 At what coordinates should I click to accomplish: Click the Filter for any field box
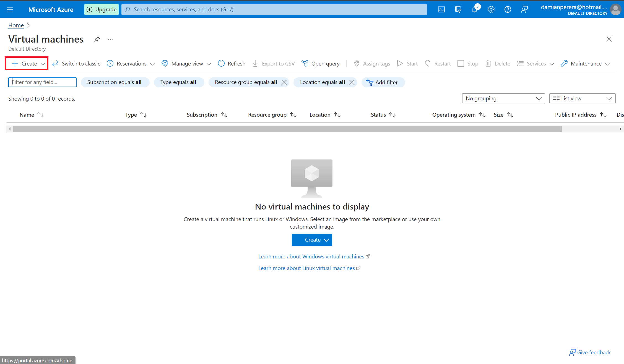click(42, 82)
